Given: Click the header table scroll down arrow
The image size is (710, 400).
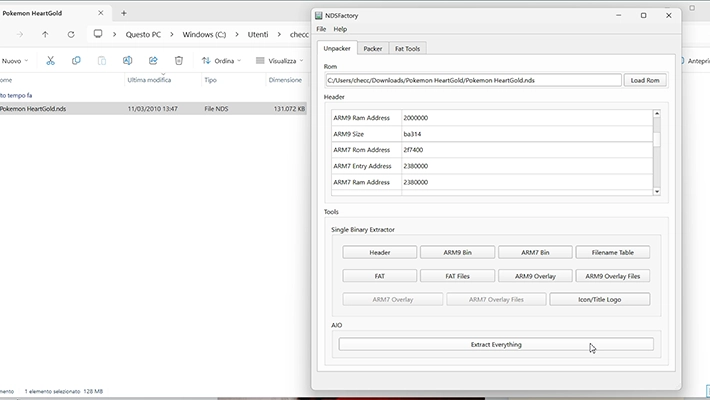Looking at the screenshot, I should click(x=657, y=192).
